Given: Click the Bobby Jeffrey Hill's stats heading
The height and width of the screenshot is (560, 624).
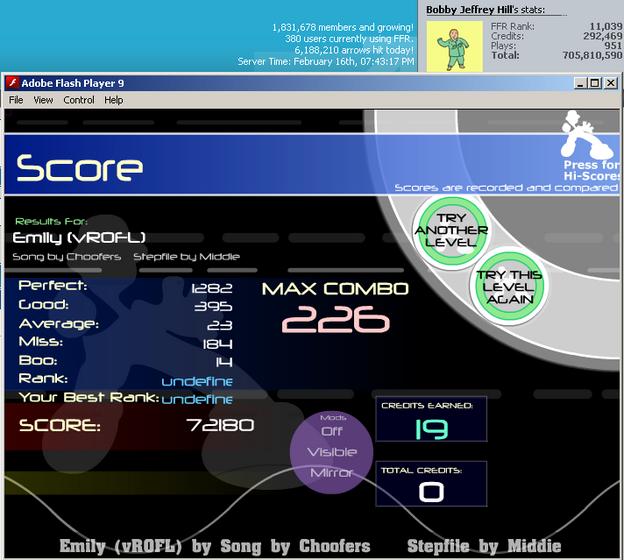Looking at the screenshot, I should pyautogui.click(x=486, y=10).
